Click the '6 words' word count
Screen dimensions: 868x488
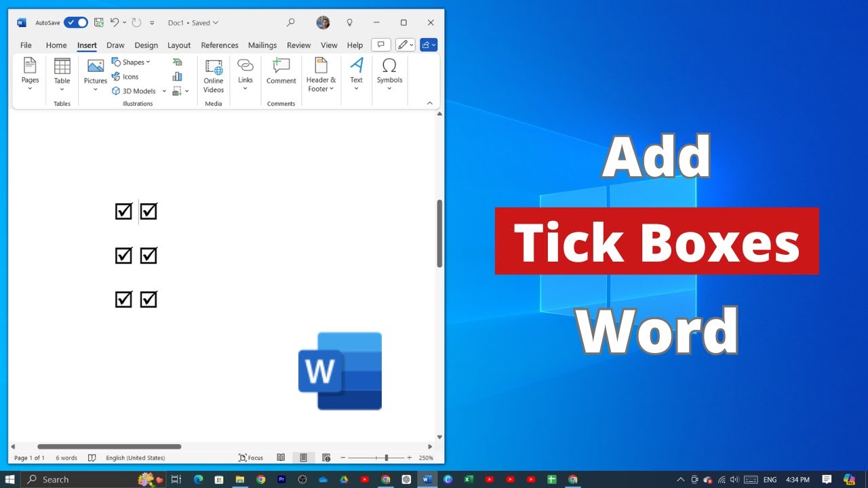(66, 458)
